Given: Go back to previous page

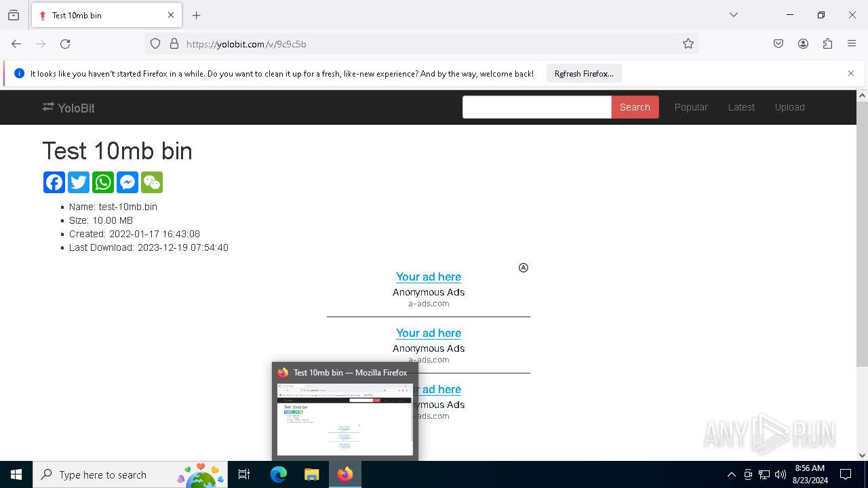Looking at the screenshot, I should coord(16,44).
